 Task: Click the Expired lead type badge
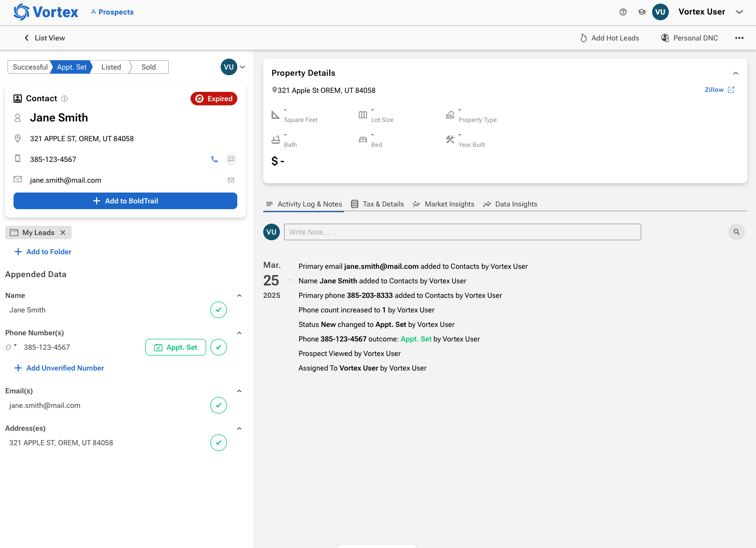214,99
